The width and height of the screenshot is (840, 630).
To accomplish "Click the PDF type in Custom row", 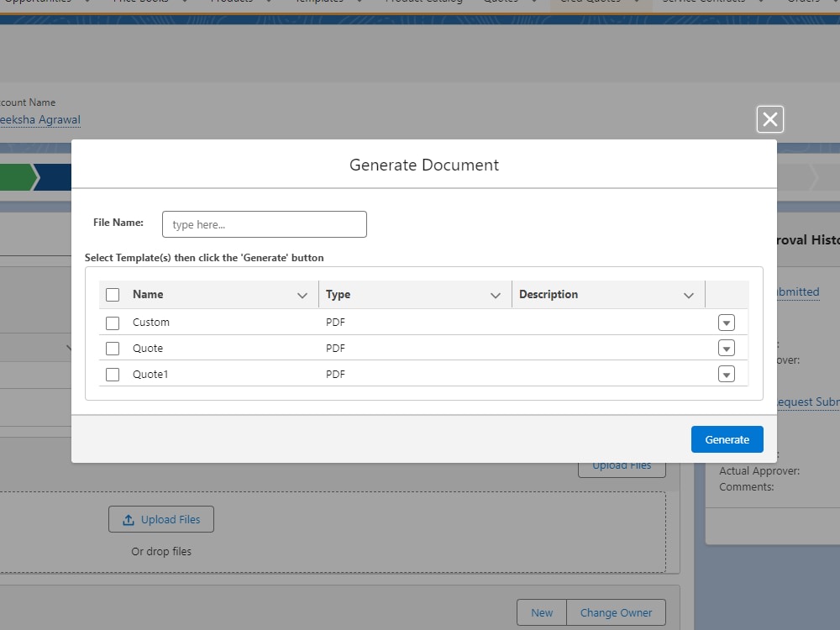I will (x=335, y=323).
